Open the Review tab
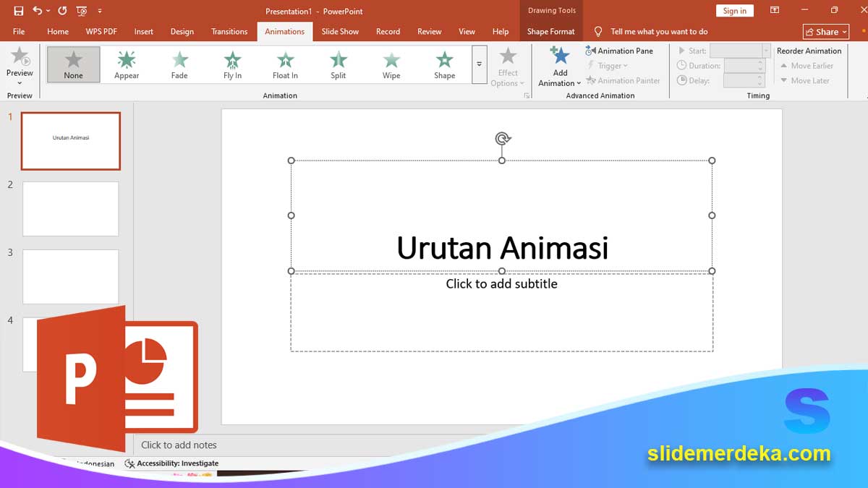Screen dimensions: 868x488 [429, 31]
